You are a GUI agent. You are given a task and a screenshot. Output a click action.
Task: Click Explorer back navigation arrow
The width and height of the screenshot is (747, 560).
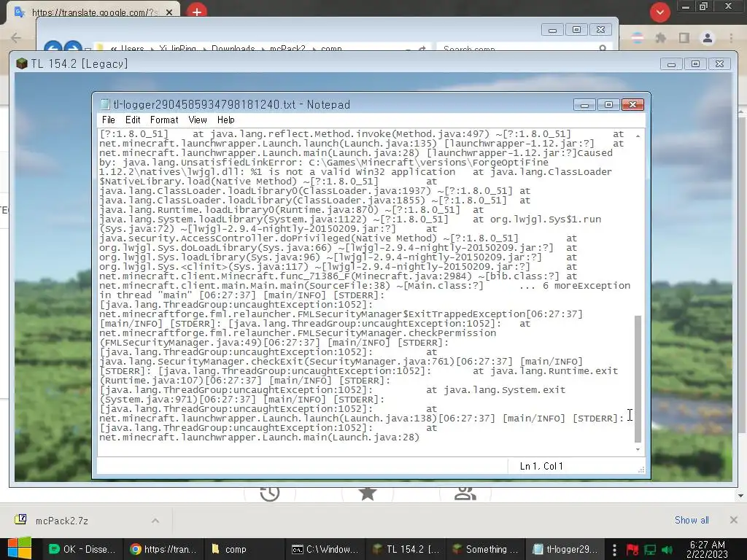pos(53,47)
